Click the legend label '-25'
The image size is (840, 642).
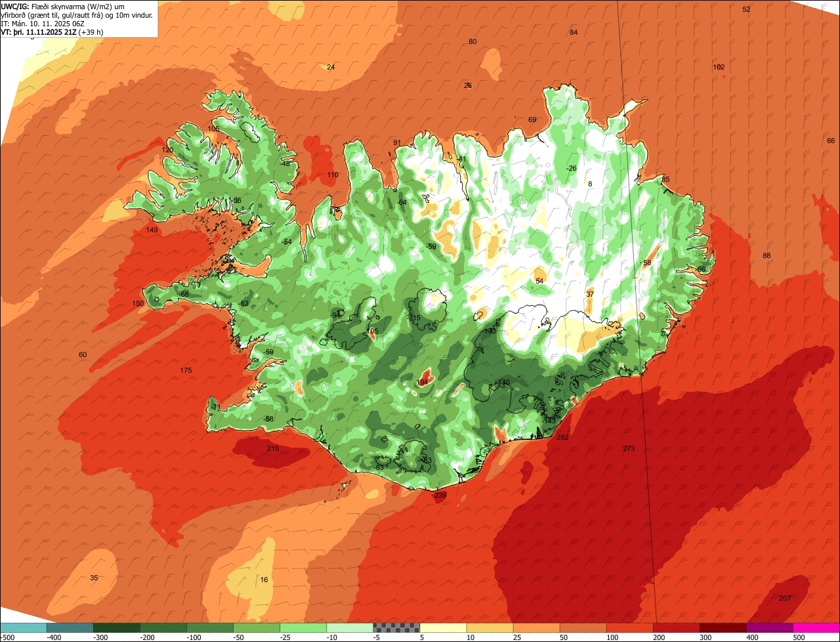pos(286,637)
